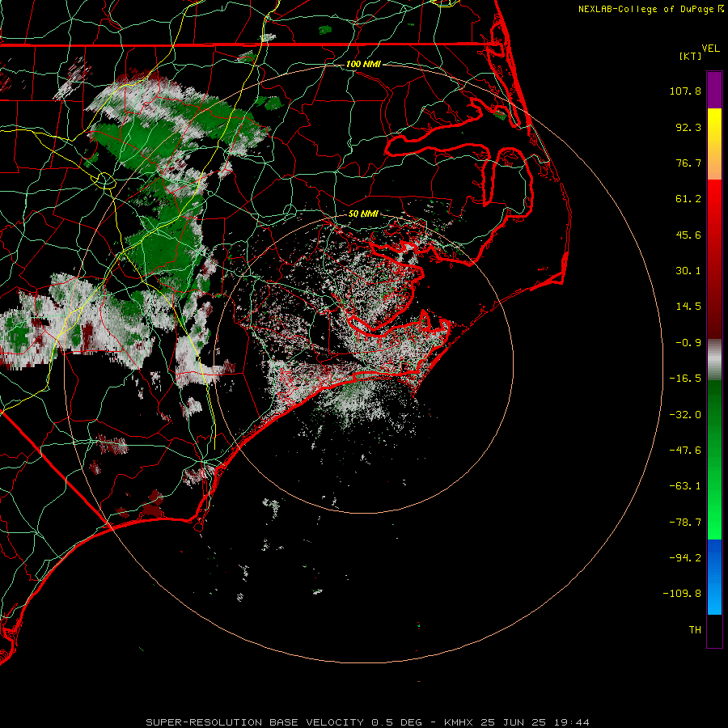Click the -78.7 velocity scale value

click(x=685, y=523)
